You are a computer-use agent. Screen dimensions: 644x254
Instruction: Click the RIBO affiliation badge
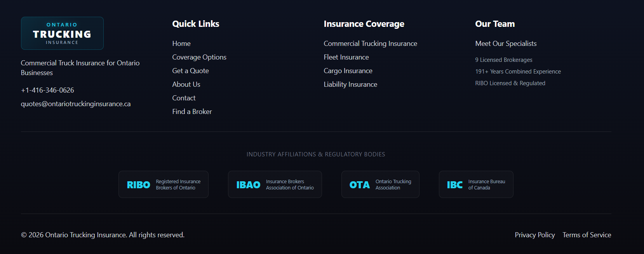pos(163,185)
